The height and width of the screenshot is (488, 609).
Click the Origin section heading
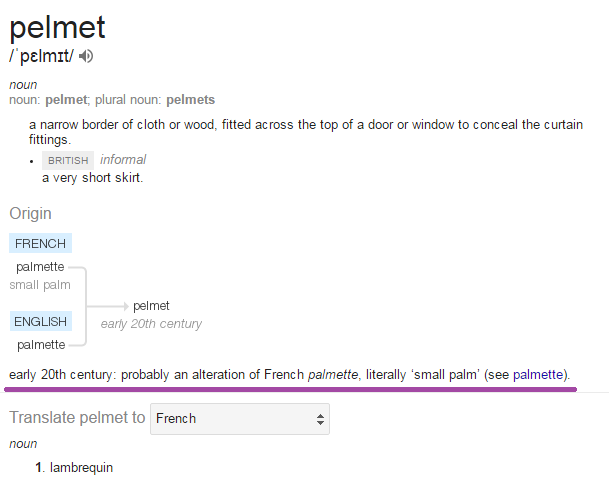click(x=30, y=213)
